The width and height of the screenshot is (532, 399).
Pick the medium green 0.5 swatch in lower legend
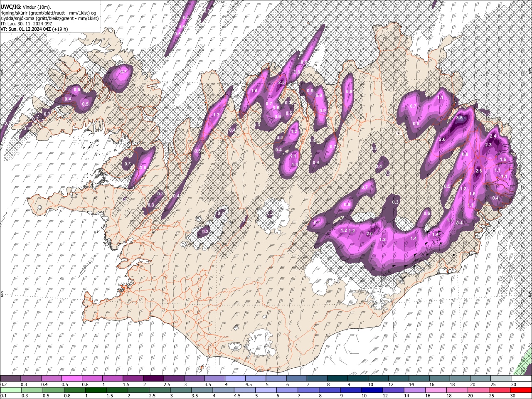(x=54, y=390)
